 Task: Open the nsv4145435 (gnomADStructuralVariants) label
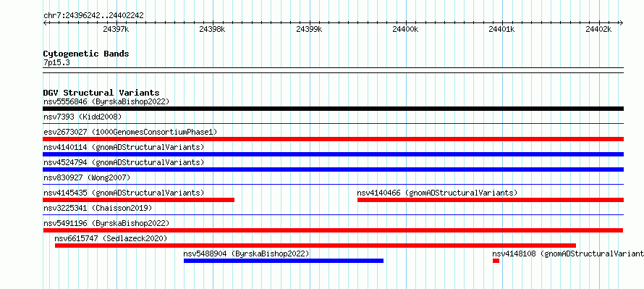[124, 193]
